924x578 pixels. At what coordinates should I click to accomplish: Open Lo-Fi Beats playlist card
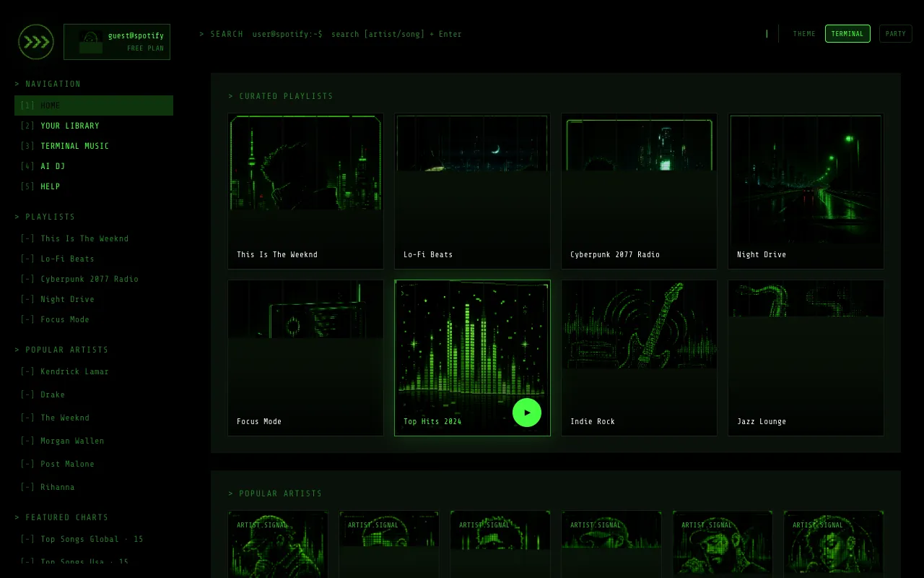472,191
